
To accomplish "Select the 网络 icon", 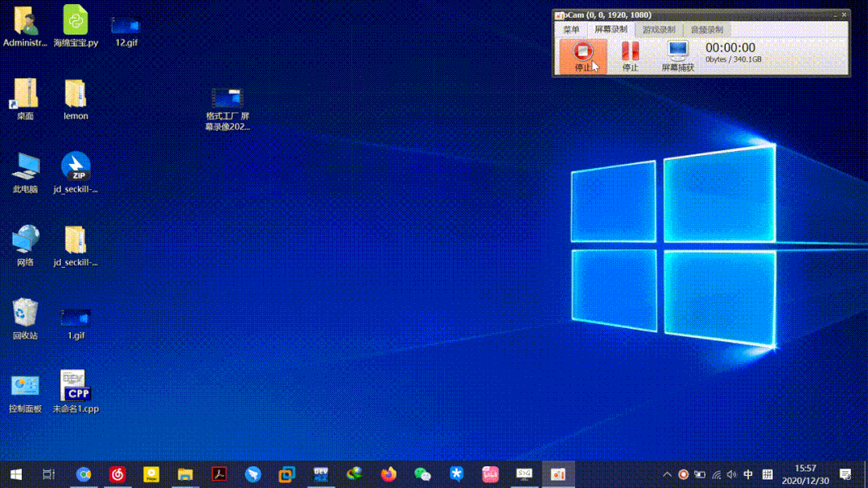I will tap(25, 246).
